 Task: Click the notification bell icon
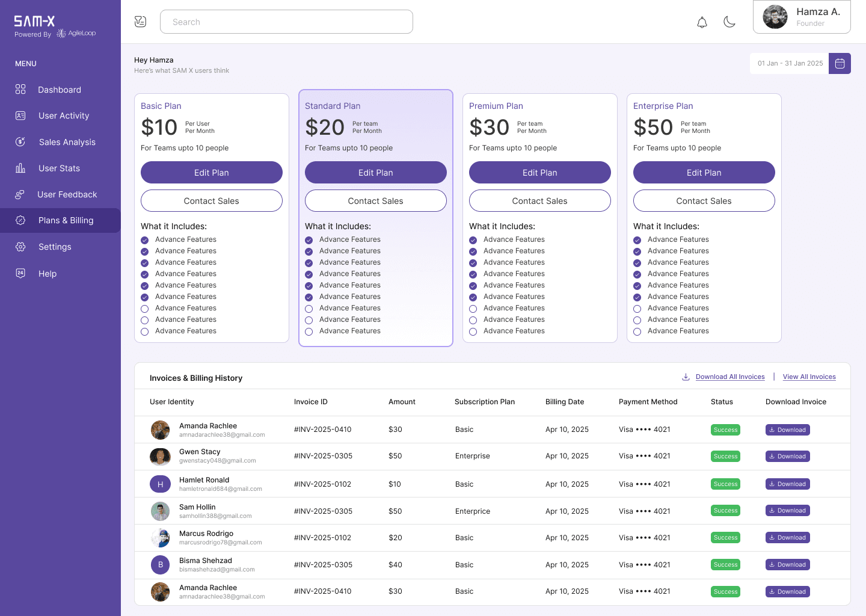pyautogui.click(x=702, y=22)
